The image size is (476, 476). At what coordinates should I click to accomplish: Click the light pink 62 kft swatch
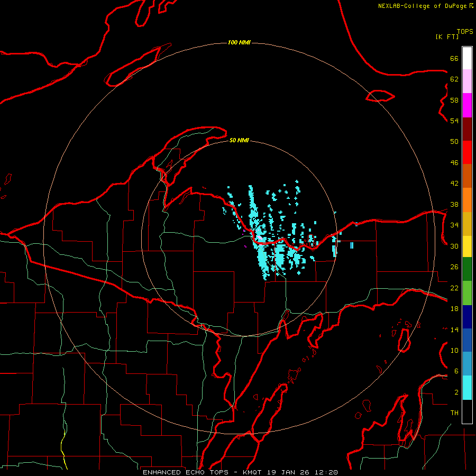pos(467,81)
